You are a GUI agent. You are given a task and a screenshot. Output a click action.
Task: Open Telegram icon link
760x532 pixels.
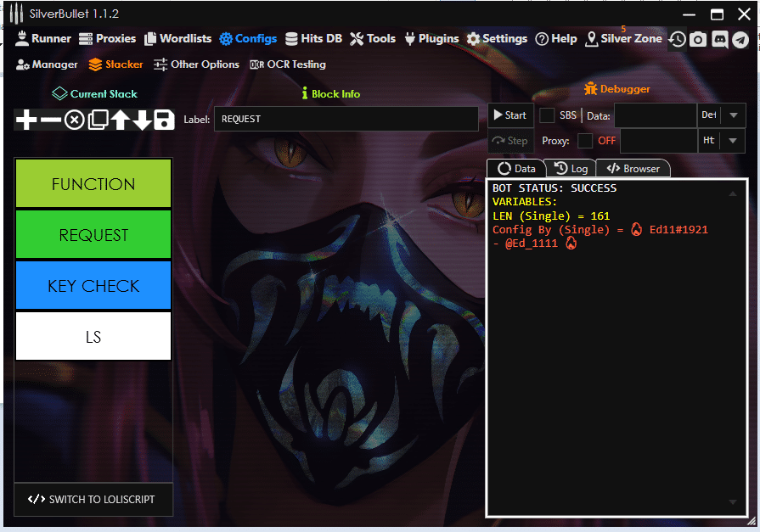point(740,39)
